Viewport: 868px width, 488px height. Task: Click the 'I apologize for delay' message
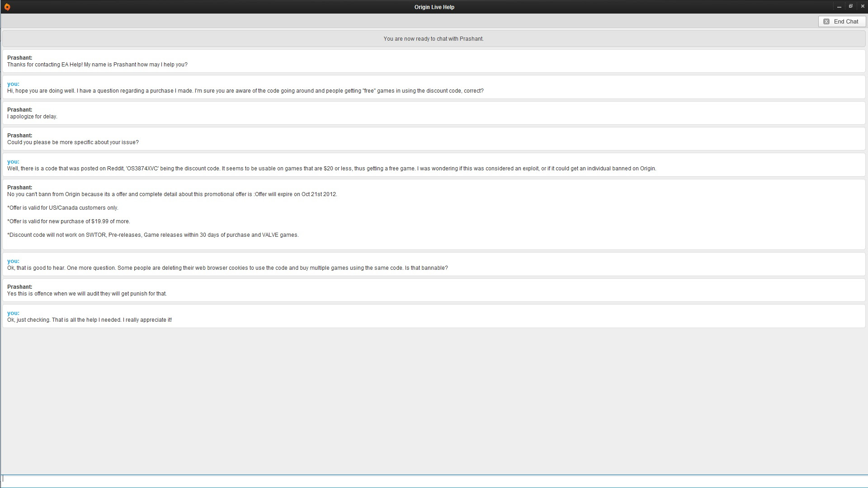point(32,117)
